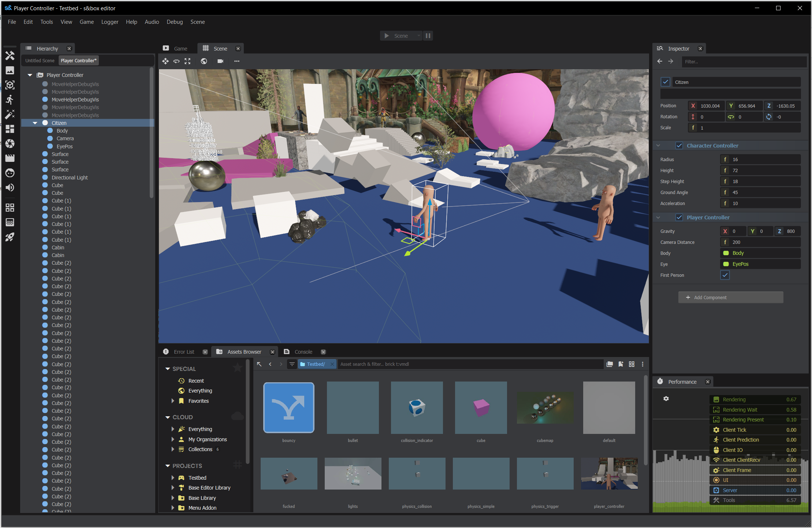
Task: Select the Scale tool in the scene toolbar
Action: [187, 61]
